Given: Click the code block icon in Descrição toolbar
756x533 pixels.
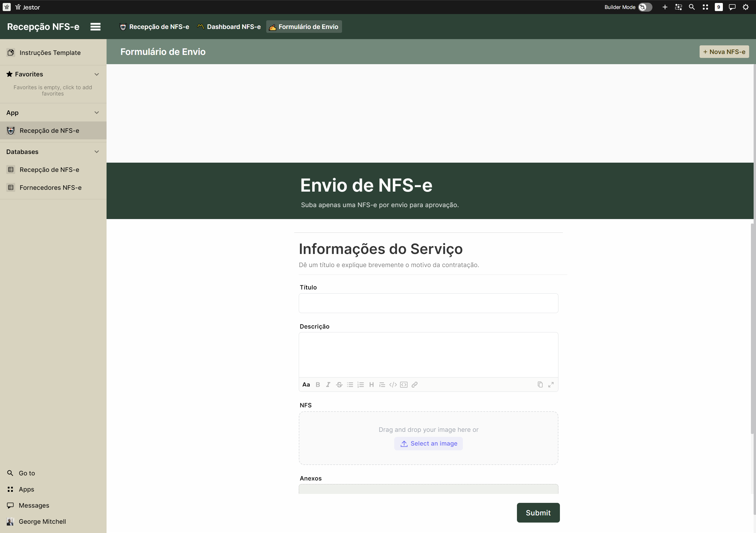Looking at the screenshot, I should coord(404,384).
